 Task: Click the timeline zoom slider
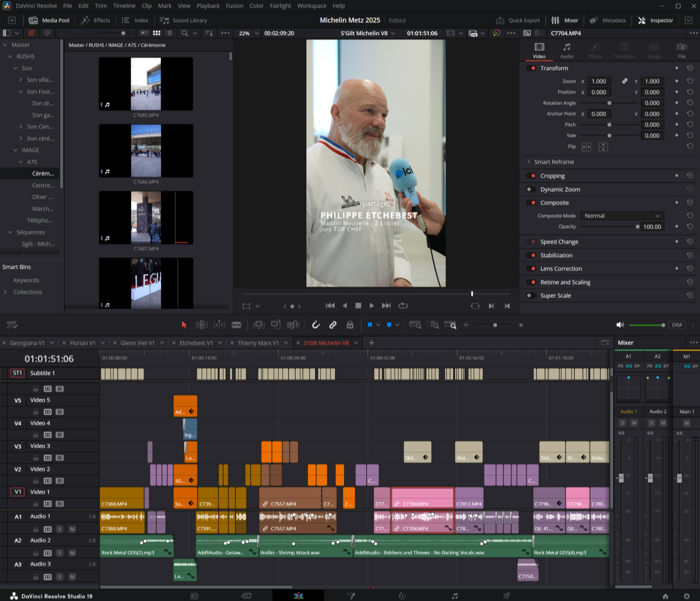tap(495, 325)
